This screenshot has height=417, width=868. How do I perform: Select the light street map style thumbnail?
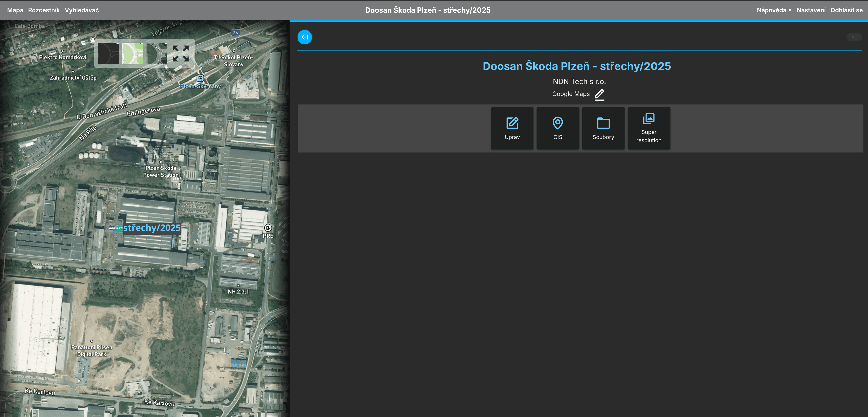pos(132,53)
